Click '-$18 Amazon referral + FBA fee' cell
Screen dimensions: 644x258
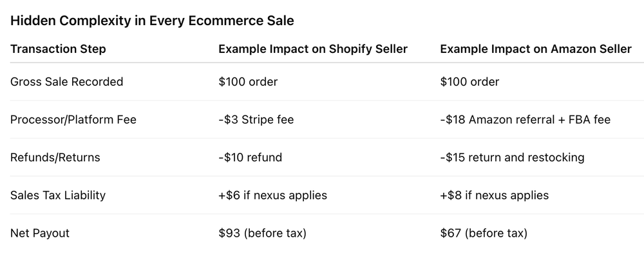(x=526, y=119)
